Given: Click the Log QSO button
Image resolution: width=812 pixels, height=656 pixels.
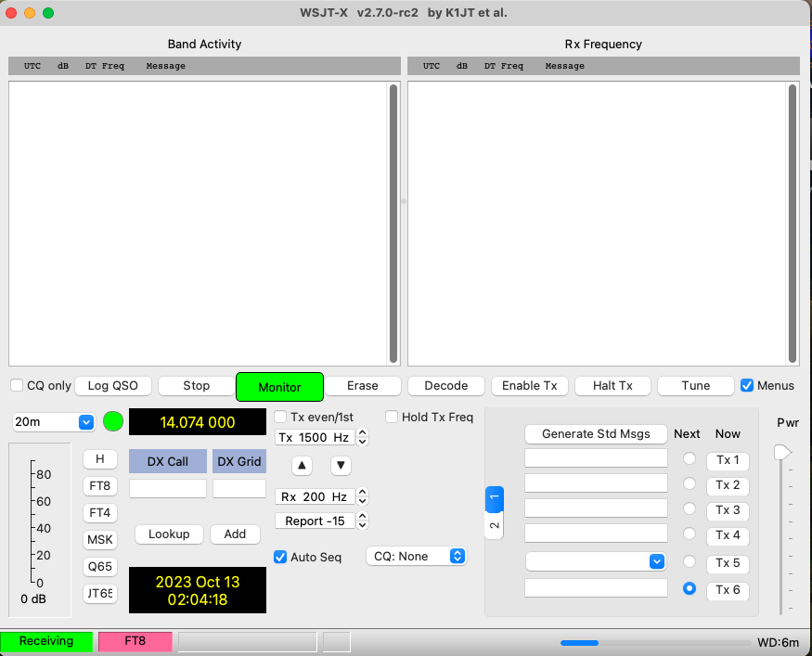Looking at the screenshot, I should tap(113, 386).
